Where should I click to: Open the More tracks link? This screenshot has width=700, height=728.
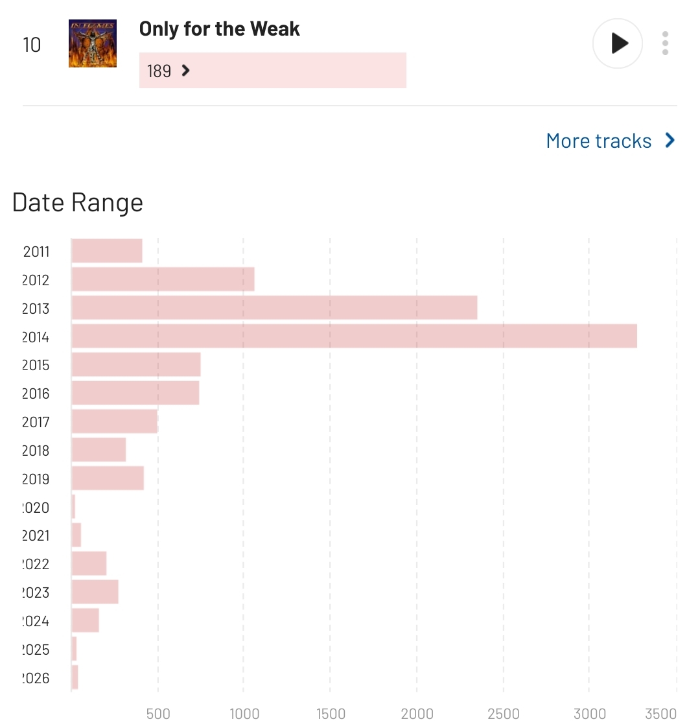(x=598, y=141)
